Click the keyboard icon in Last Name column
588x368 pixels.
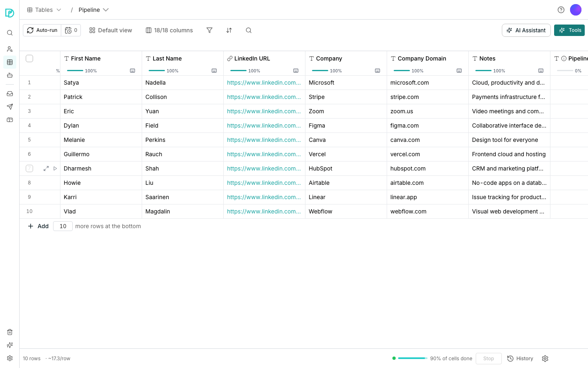pyautogui.click(x=214, y=71)
